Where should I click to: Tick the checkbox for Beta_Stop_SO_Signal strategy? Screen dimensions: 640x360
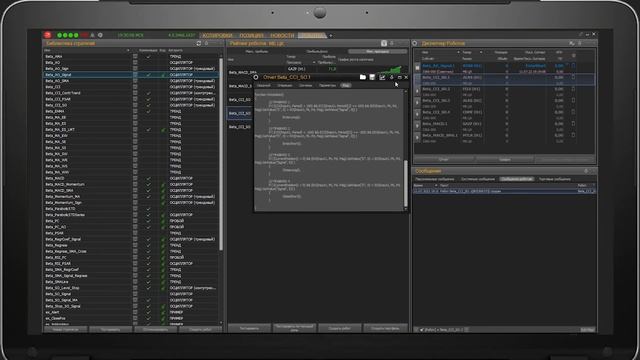(x=135, y=306)
